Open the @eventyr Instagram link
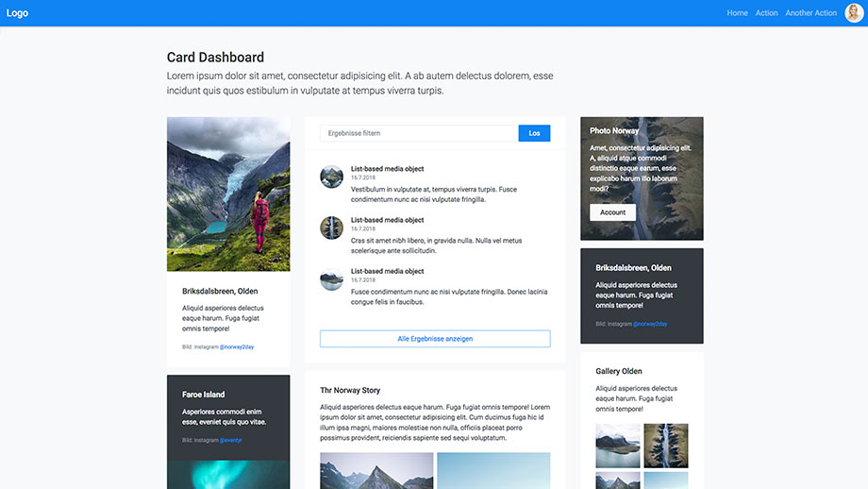 point(231,440)
